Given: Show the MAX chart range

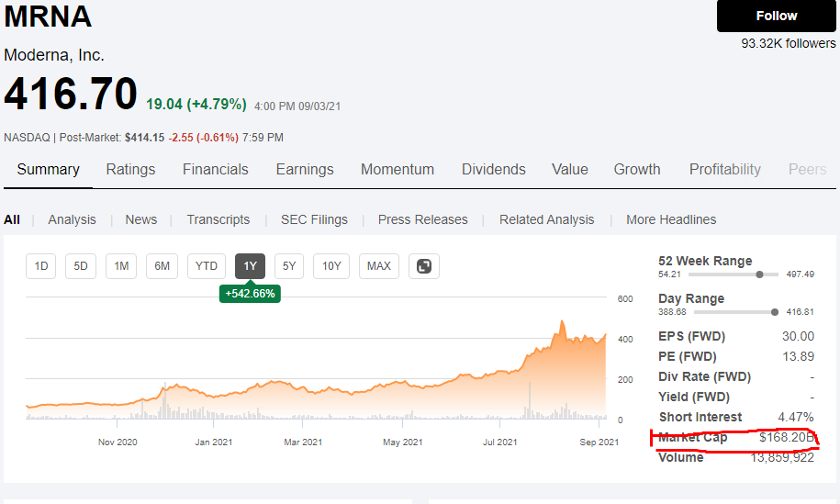Looking at the screenshot, I should point(379,266).
